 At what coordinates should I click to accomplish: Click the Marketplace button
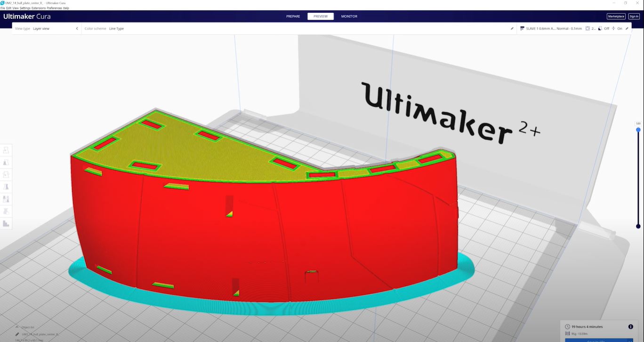[616, 16]
